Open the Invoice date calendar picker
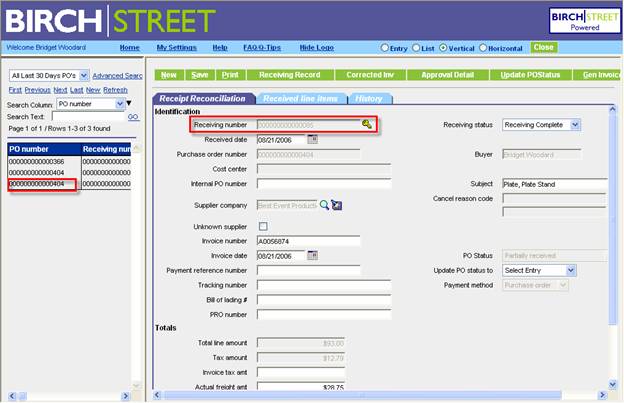 [312, 255]
